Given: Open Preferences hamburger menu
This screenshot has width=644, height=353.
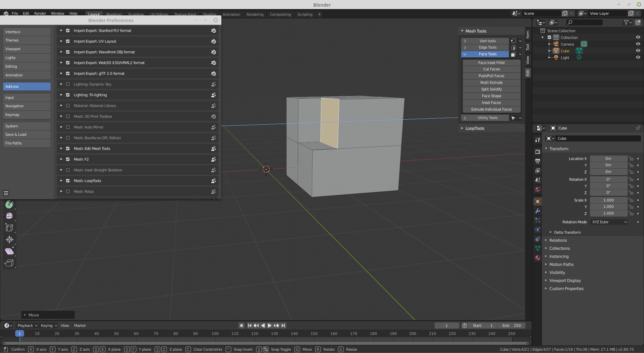Looking at the screenshot, I should coord(6,193).
